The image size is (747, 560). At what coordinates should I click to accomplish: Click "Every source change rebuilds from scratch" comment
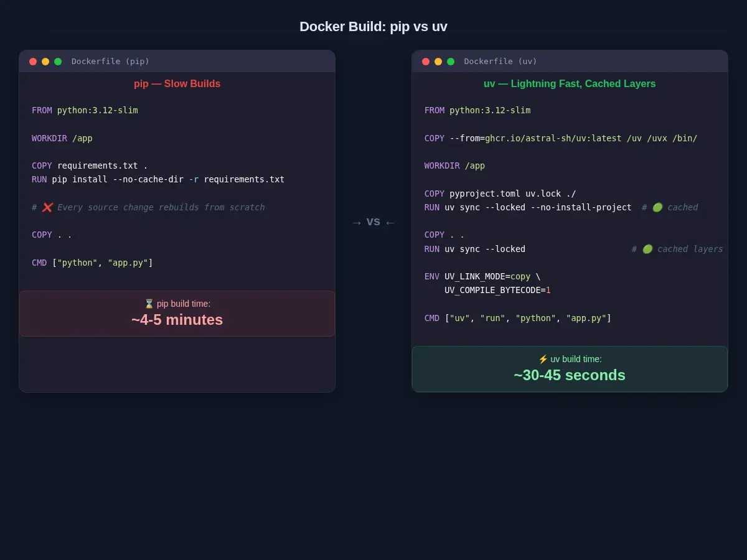click(161, 207)
